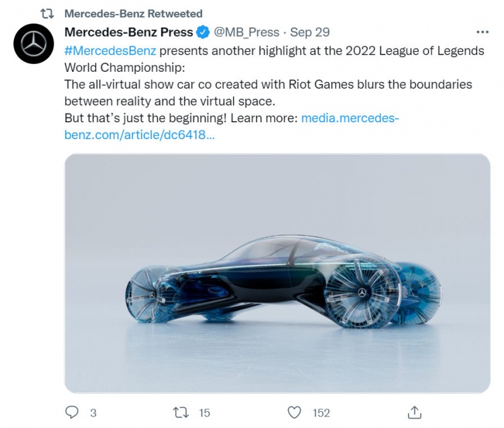Click the small retweet icon above the tweet
The image size is (504, 428).
[x=46, y=13]
